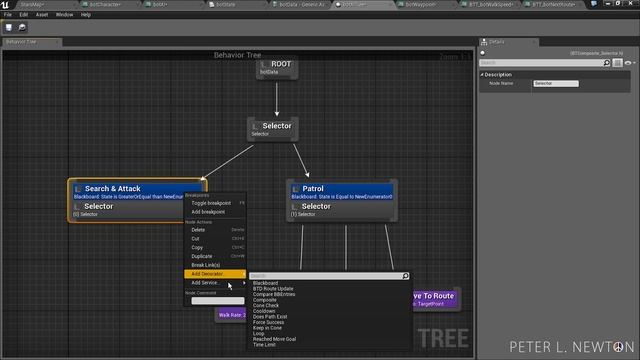Viewport: 640px width, 360px height.
Task: Expand the Add Decorator submenu
Action: [215, 274]
